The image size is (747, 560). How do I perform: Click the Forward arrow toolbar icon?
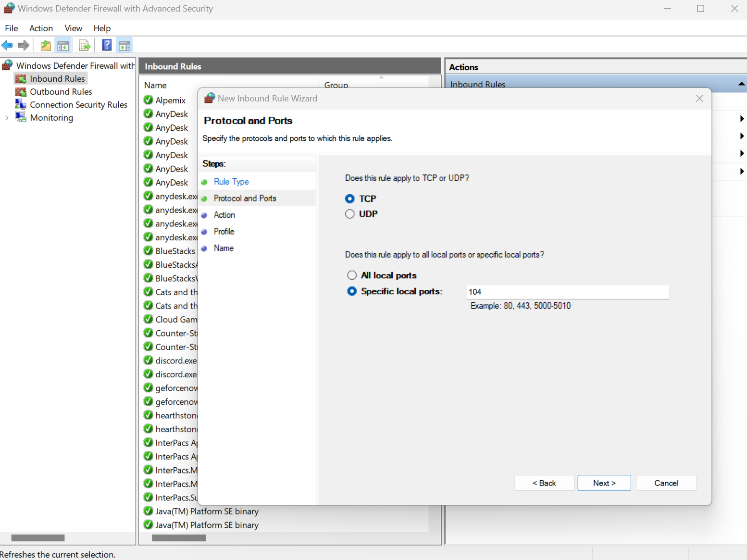24,46
